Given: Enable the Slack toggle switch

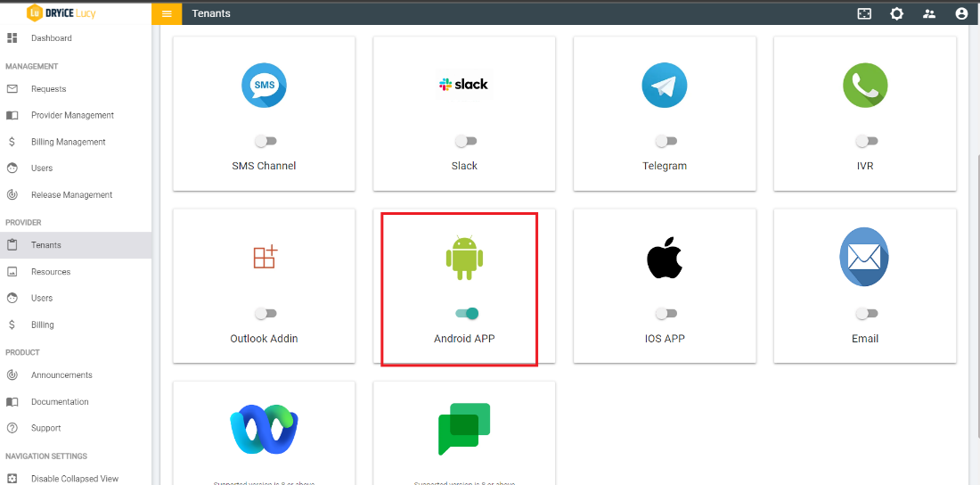Looking at the screenshot, I should pos(466,142).
